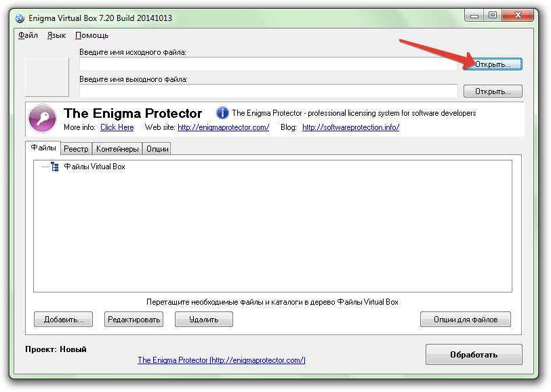Click the input file name field
551x392 pixels.
268,64
